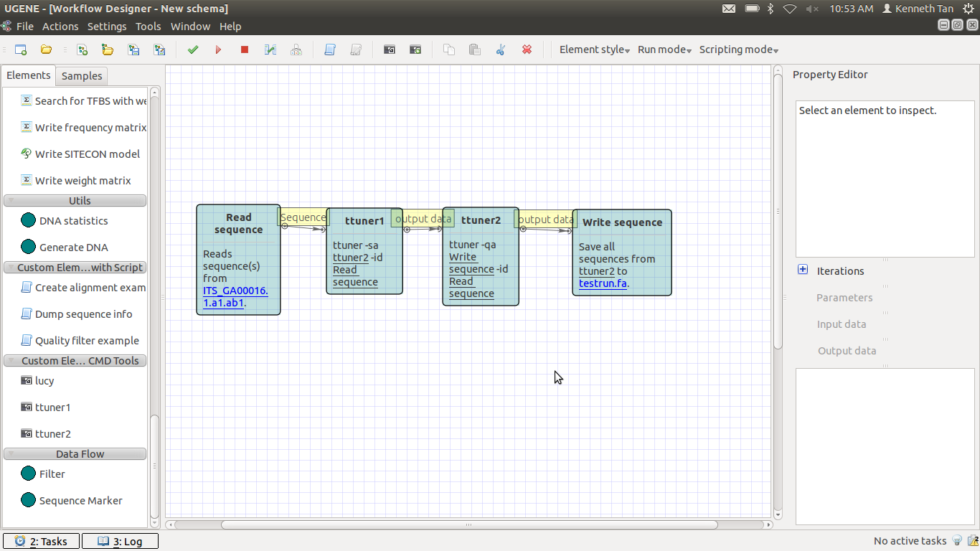Click the testrun.fa link in Write sequence
This screenshot has height=551, width=980.
[x=603, y=283]
